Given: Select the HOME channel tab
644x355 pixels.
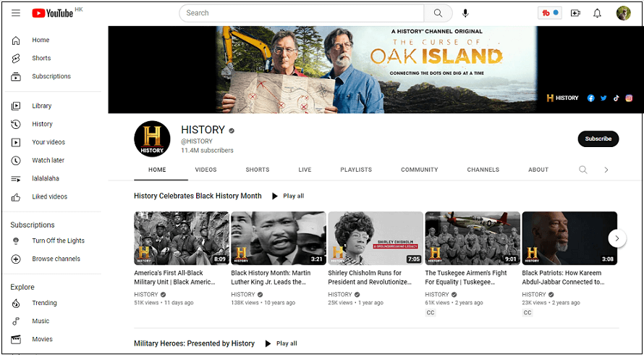Looking at the screenshot, I should [157, 170].
